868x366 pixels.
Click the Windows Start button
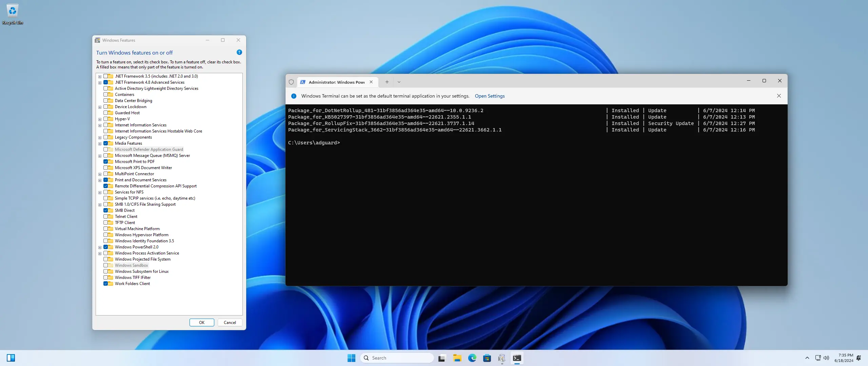[351, 358]
